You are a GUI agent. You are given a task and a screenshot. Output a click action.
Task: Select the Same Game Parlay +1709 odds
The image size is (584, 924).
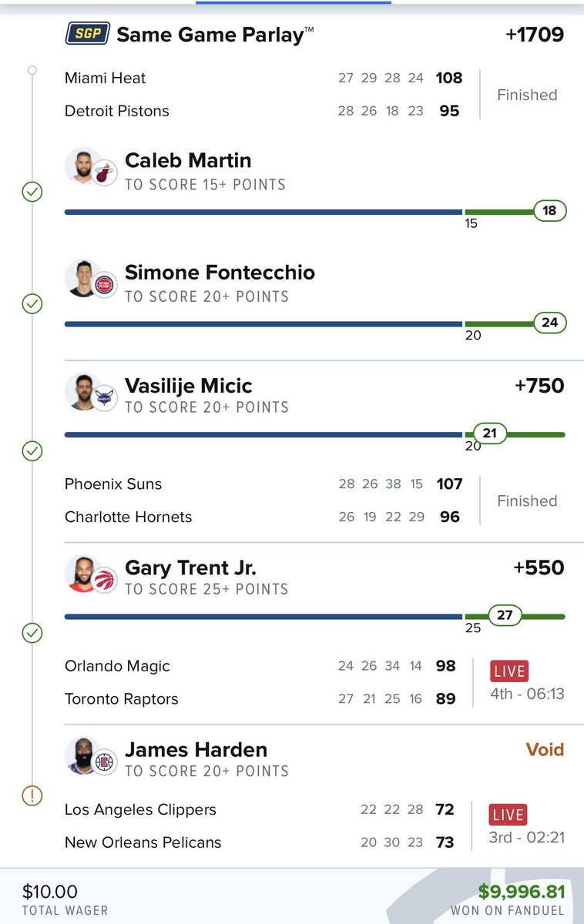[x=535, y=35]
